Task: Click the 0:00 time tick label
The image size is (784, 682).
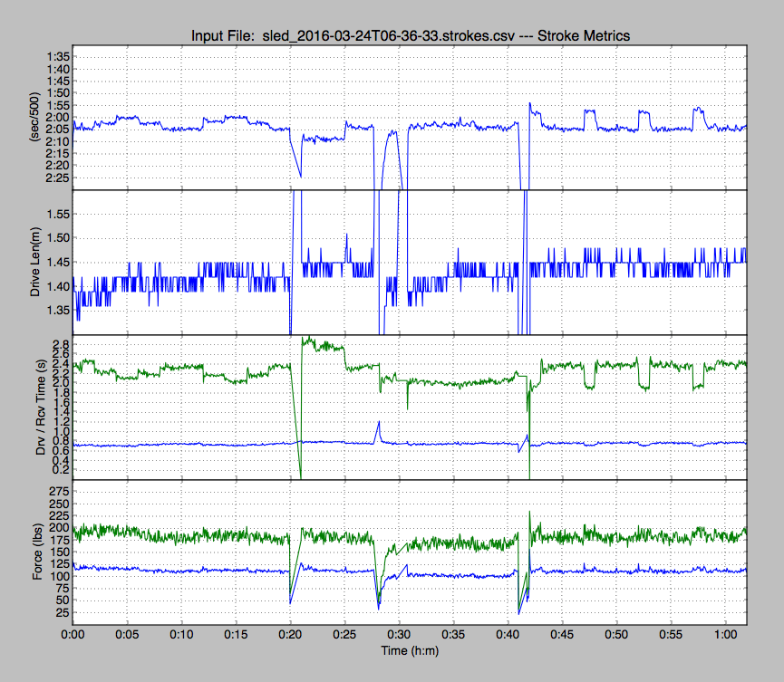Action: click(x=73, y=636)
